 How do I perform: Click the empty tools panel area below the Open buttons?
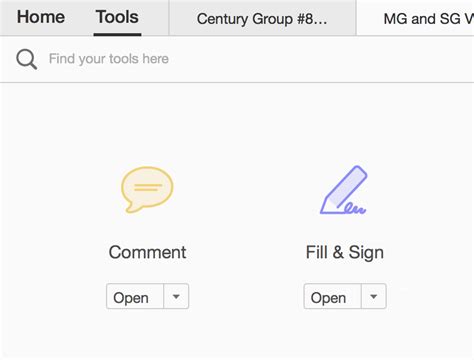[246, 335]
